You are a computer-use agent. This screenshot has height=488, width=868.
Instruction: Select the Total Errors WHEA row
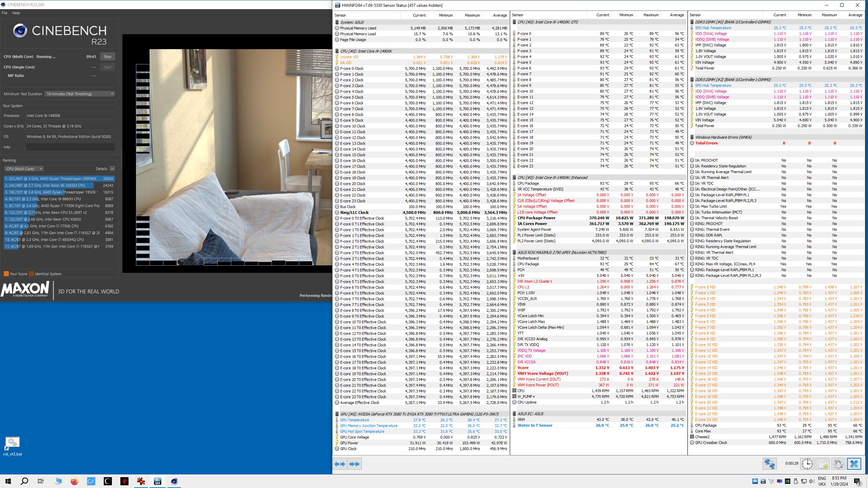776,143
